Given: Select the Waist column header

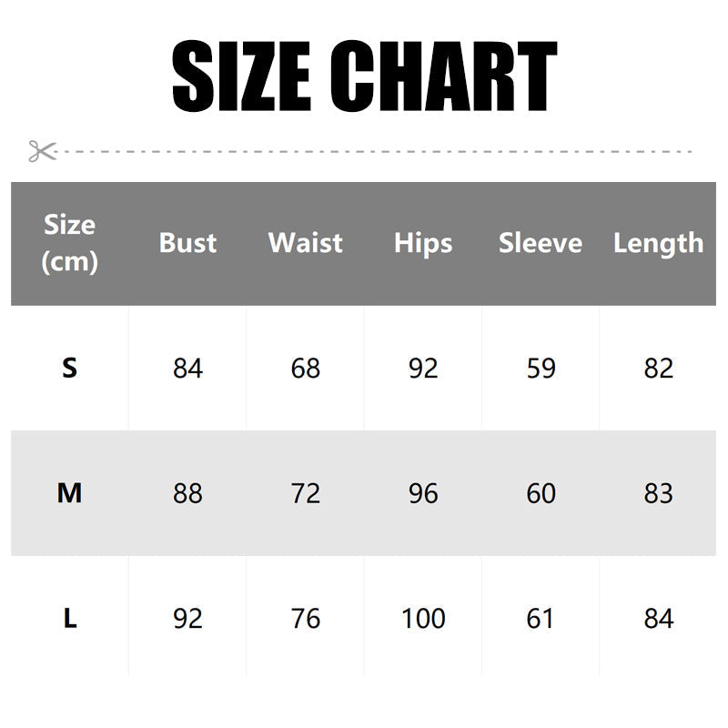Looking at the screenshot, I should (306, 243).
